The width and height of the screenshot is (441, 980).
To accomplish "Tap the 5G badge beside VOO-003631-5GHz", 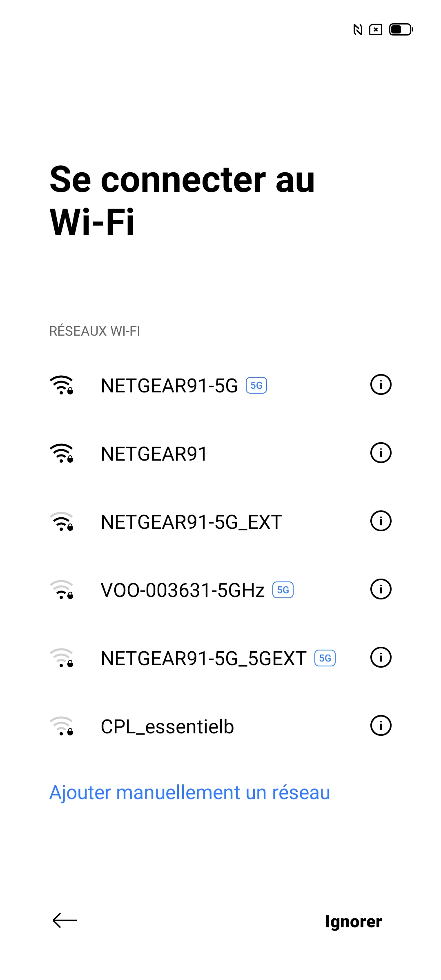I will point(283,590).
